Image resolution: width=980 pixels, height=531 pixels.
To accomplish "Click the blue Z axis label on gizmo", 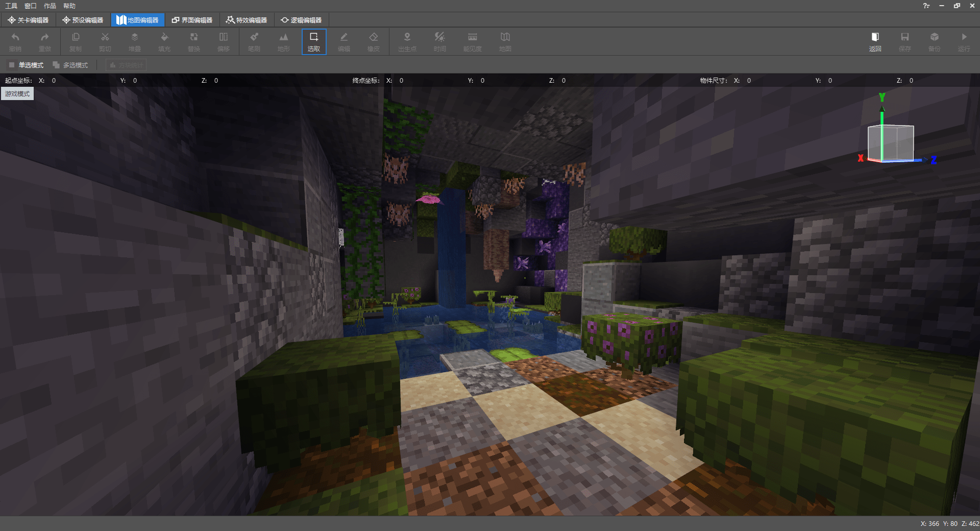I will pos(934,160).
